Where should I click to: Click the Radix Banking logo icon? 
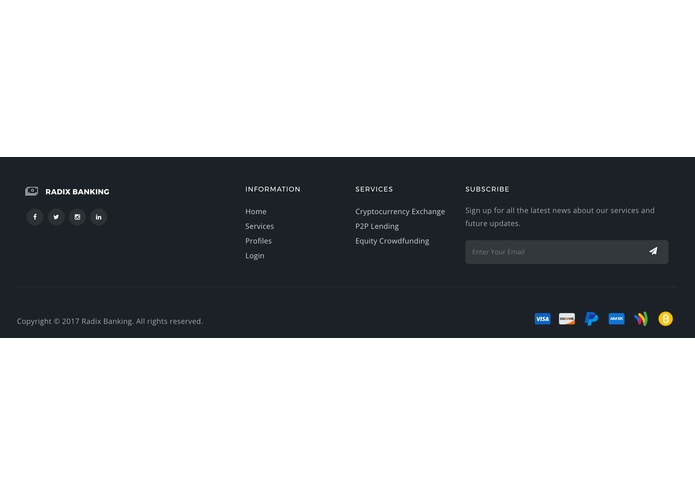(x=31, y=191)
